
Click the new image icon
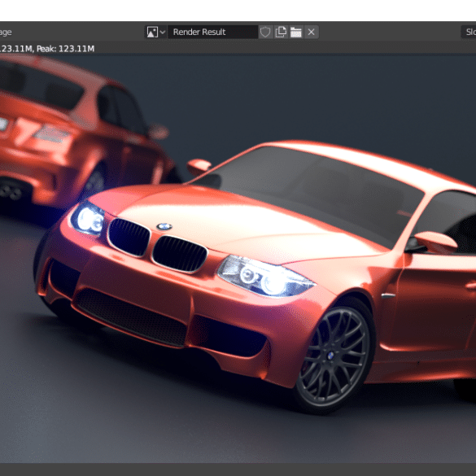pos(281,32)
